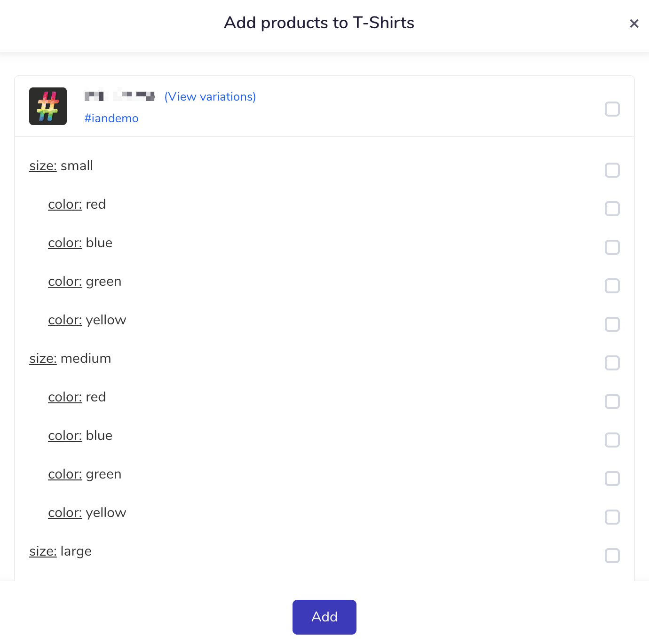Select the size large checkbox
The height and width of the screenshot is (644, 649).
click(612, 556)
